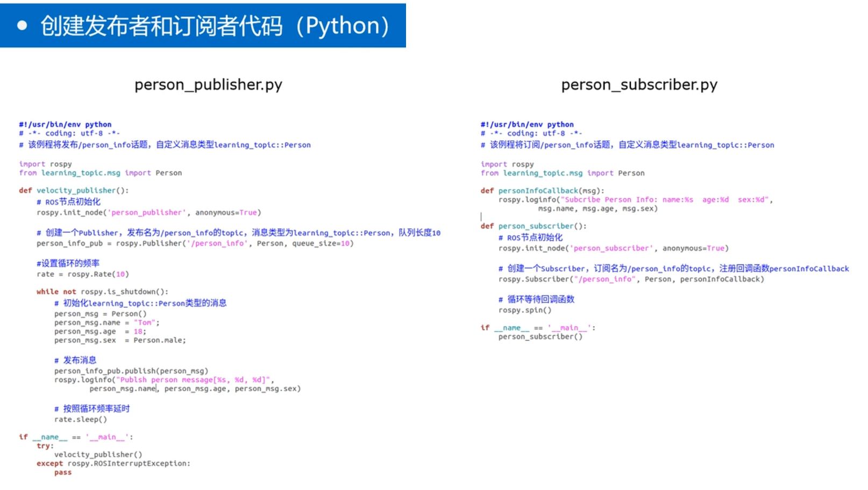Click the person_publisher.py heading
The image size is (868, 490).
(208, 85)
